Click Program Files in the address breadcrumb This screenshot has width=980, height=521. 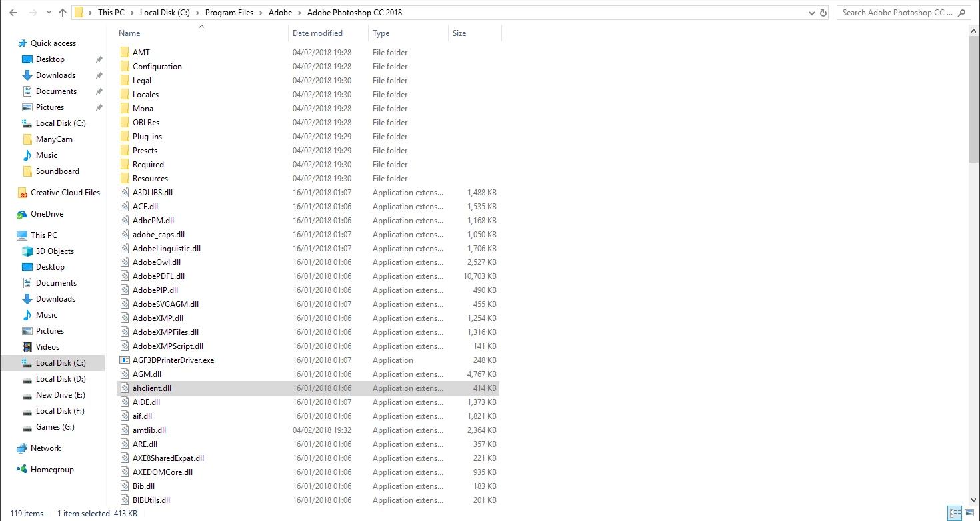(x=231, y=13)
